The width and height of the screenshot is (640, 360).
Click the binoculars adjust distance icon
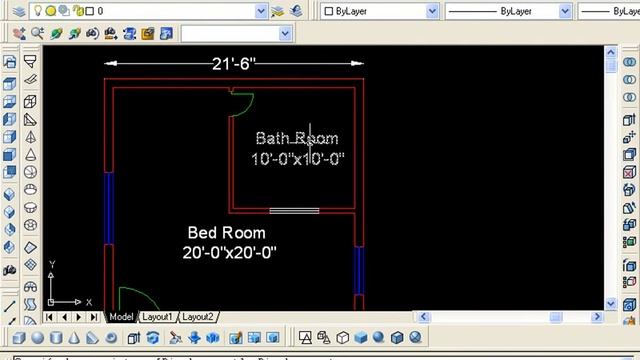[x=111, y=33]
